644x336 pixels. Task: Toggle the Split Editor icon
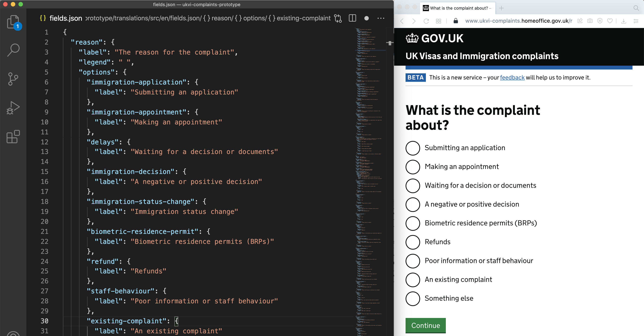tap(353, 18)
